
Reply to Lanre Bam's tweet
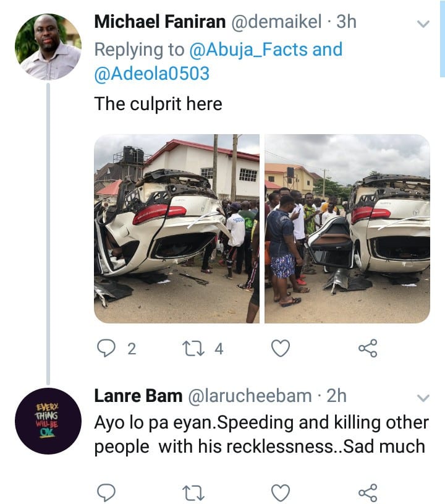tap(108, 492)
